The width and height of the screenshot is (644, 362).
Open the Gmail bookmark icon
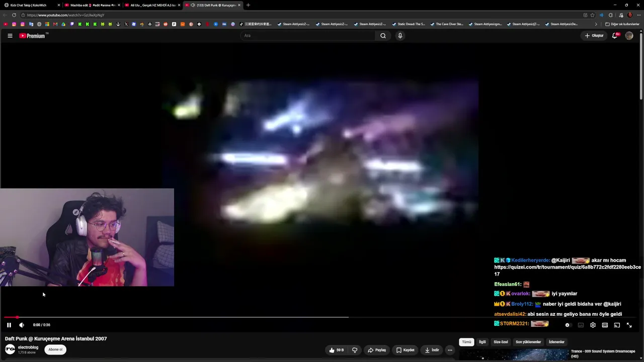click(55, 24)
